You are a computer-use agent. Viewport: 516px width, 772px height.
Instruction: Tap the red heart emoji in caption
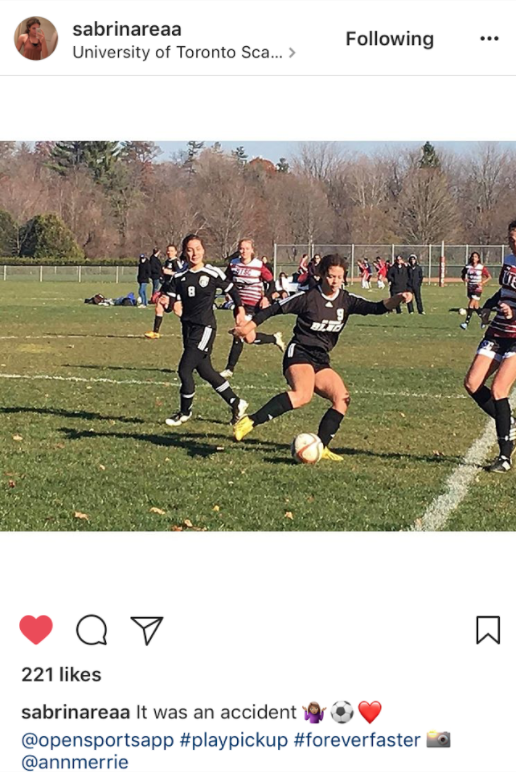tap(370, 712)
